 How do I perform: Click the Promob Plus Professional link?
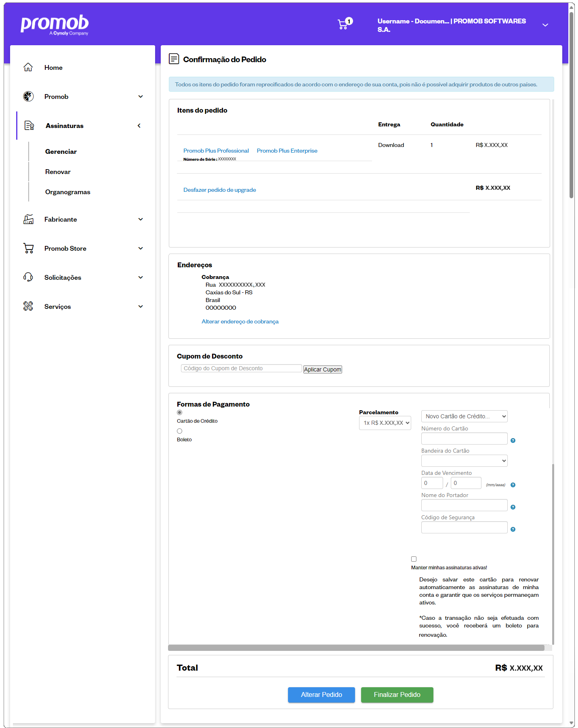(216, 151)
